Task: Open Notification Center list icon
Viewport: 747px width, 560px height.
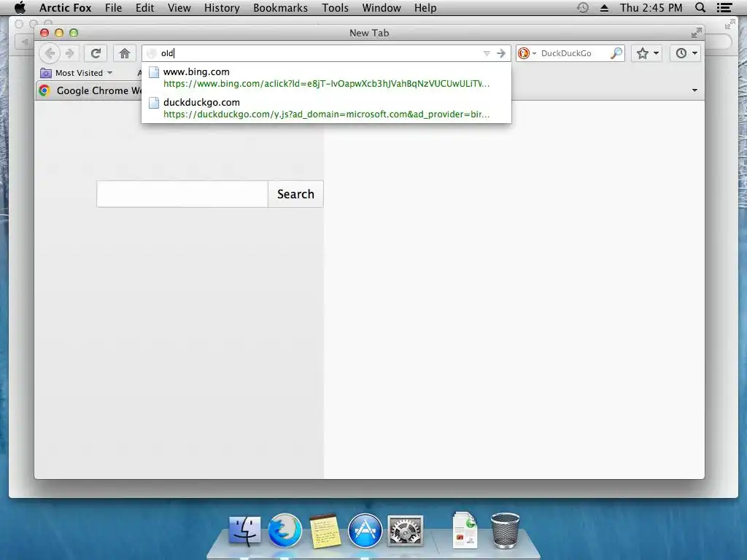Action: (724, 7)
